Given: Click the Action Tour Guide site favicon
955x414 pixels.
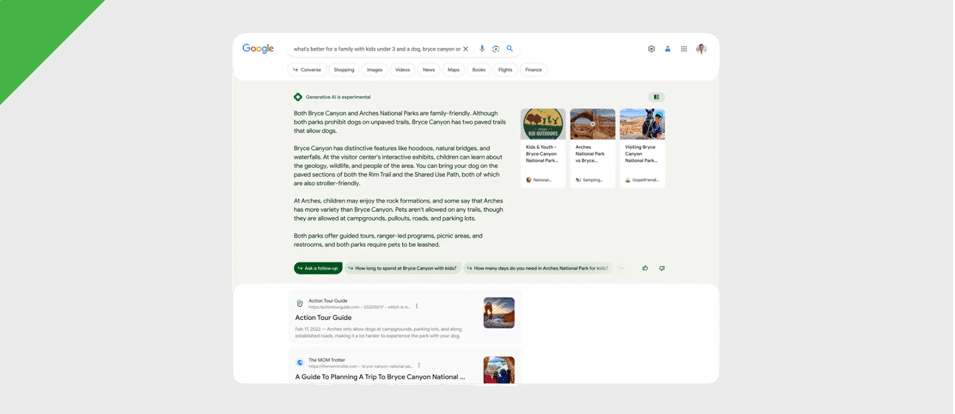Looking at the screenshot, I should click(300, 303).
